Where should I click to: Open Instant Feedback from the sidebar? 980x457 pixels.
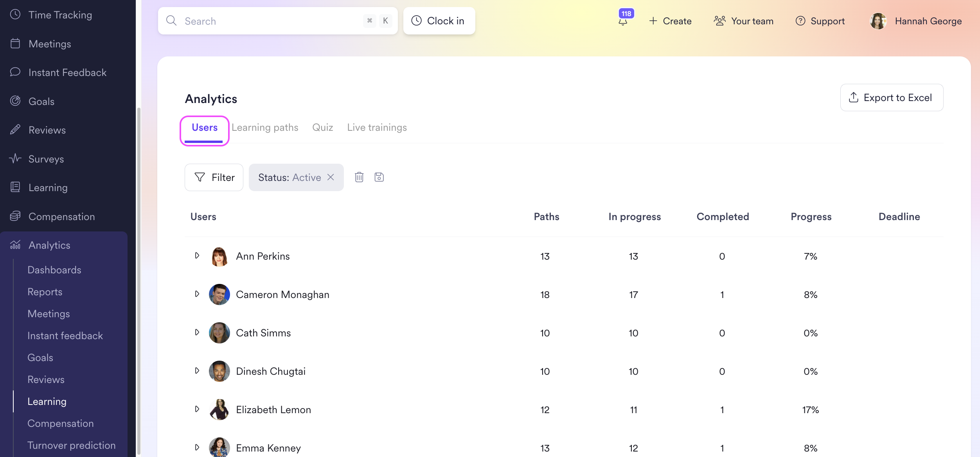coord(67,72)
